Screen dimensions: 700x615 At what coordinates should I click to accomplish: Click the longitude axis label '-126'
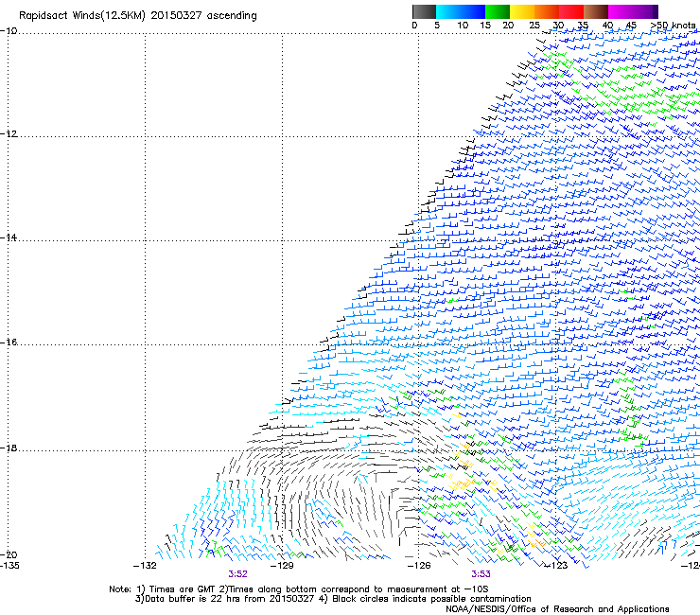pos(419,566)
